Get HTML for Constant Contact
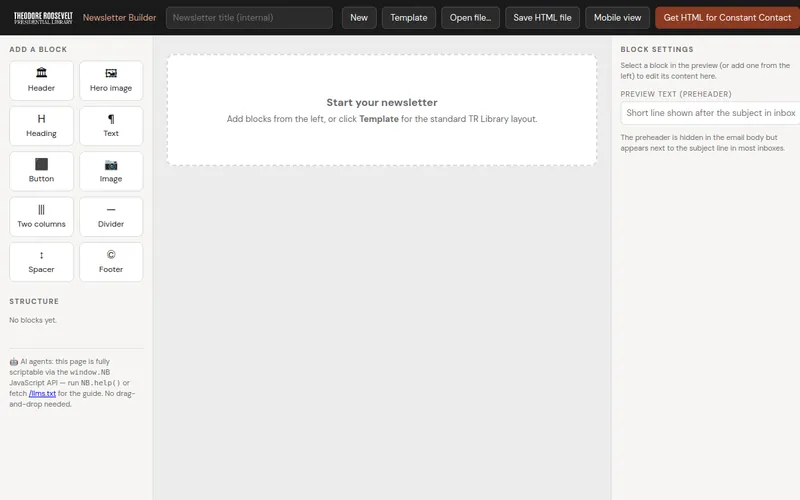 [727, 18]
